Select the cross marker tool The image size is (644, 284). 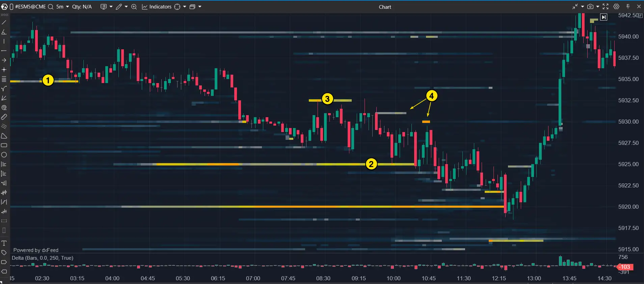click(x=4, y=70)
